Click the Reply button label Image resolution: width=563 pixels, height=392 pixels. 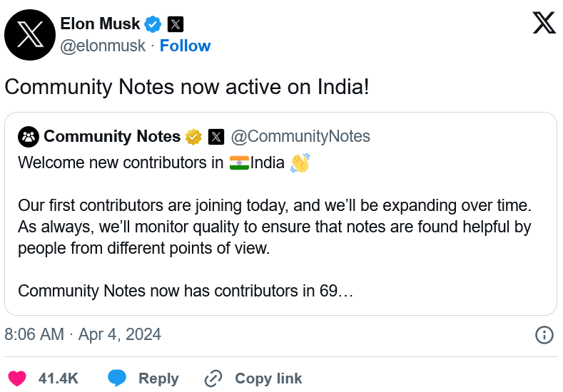coord(158,378)
